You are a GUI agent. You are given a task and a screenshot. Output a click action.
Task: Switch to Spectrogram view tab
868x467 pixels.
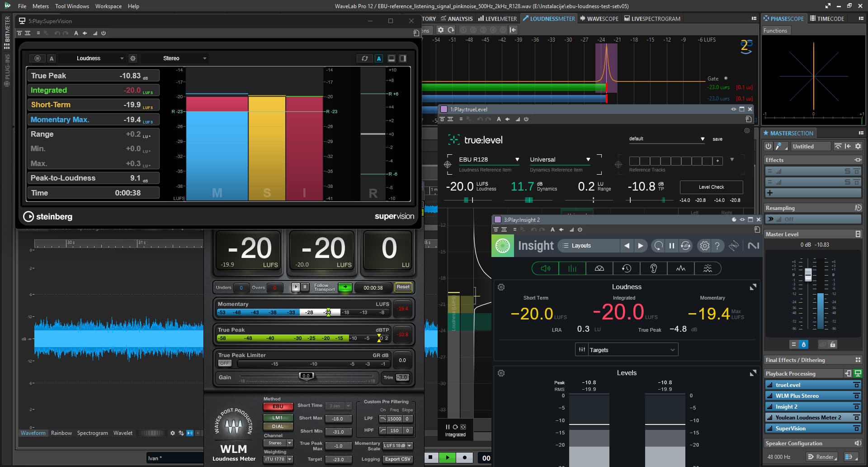click(92, 433)
